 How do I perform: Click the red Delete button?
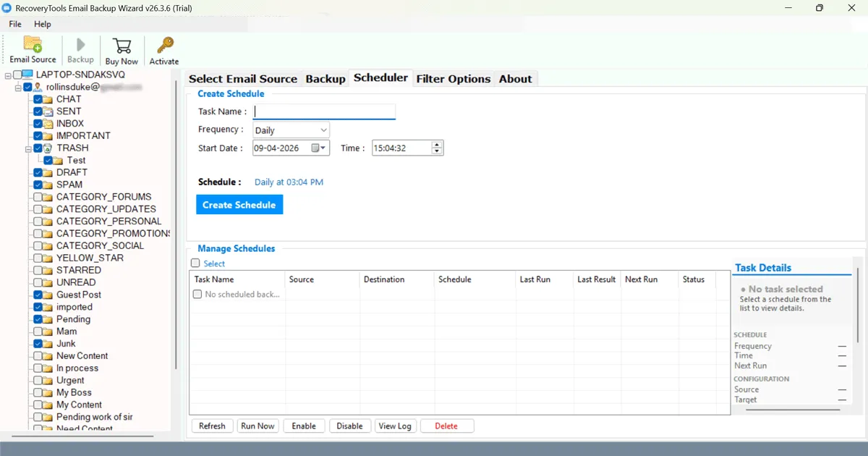[446, 426]
